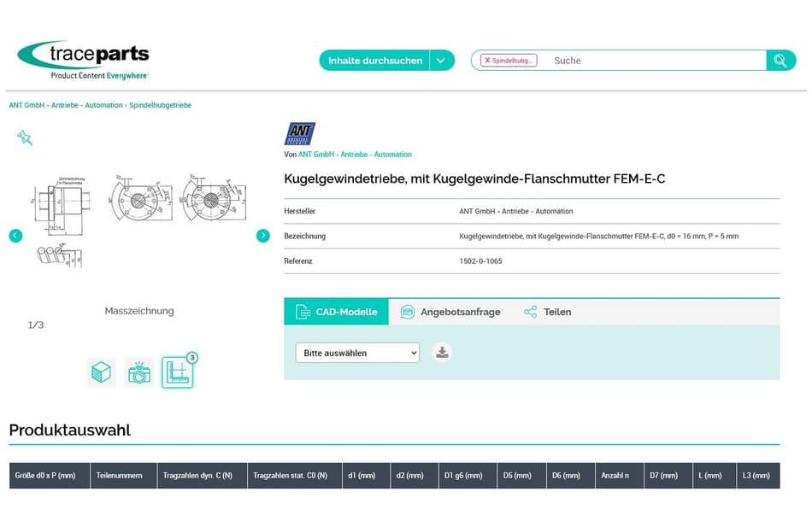Screen dimensions: 812x521
Task: Click the L3 (mm) column header
Action: 758,476
